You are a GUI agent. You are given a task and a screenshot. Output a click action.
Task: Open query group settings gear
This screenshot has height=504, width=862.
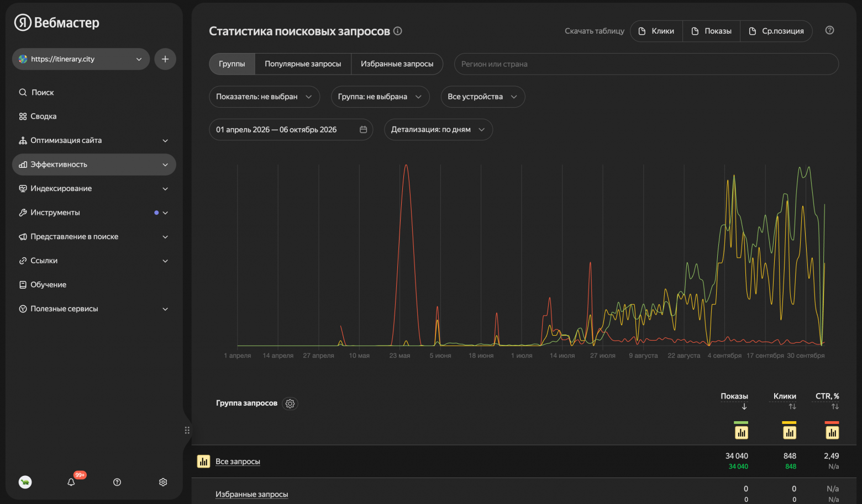click(x=290, y=404)
